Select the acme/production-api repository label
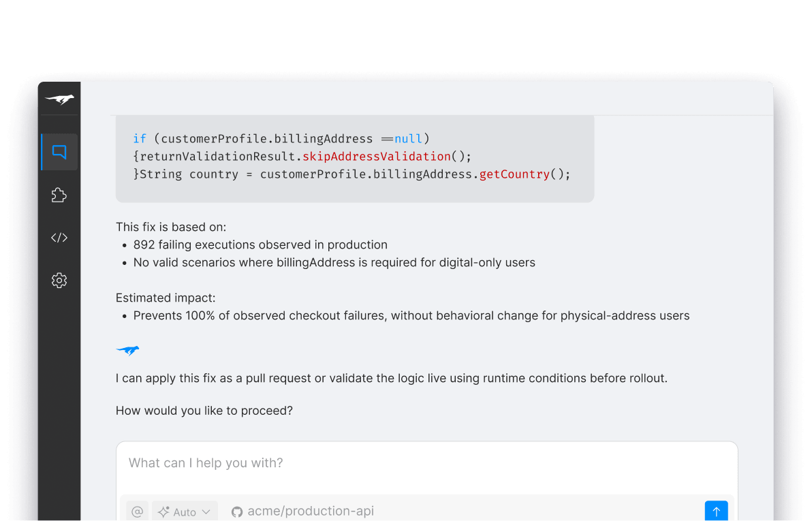The width and height of the screenshot is (812, 521). [x=310, y=511]
